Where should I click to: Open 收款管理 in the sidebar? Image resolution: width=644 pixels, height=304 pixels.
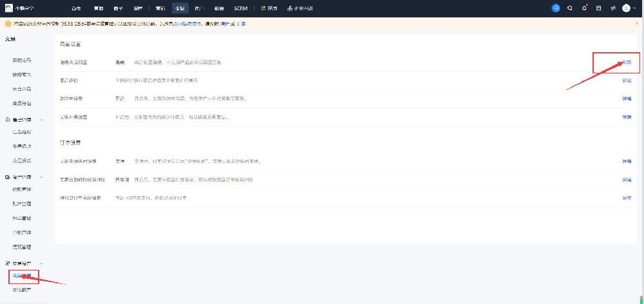click(x=22, y=189)
